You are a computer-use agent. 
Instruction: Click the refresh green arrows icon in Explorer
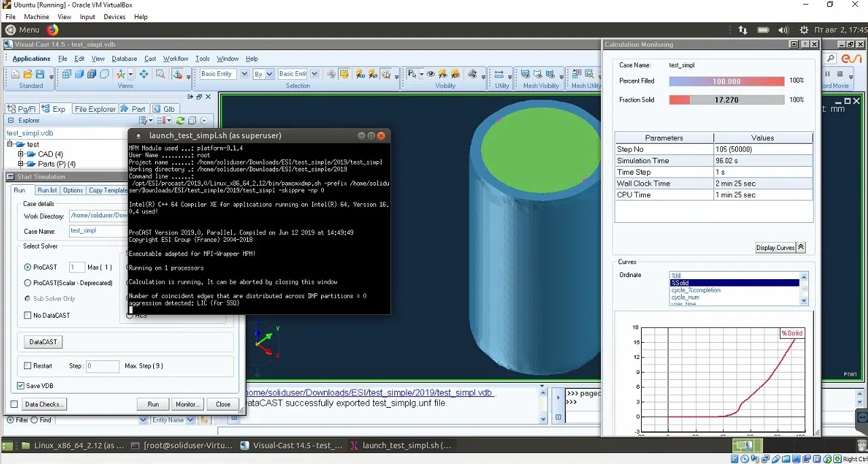180,121
